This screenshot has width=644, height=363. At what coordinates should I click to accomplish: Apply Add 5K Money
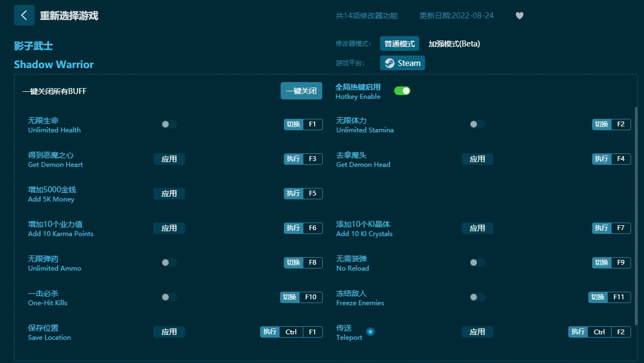coord(169,193)
